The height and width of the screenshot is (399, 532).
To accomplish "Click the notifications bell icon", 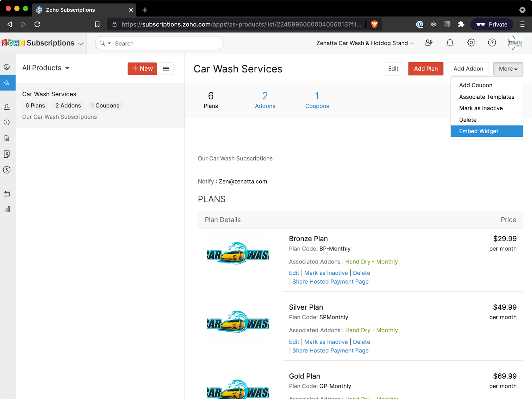I will pos(450,43).
